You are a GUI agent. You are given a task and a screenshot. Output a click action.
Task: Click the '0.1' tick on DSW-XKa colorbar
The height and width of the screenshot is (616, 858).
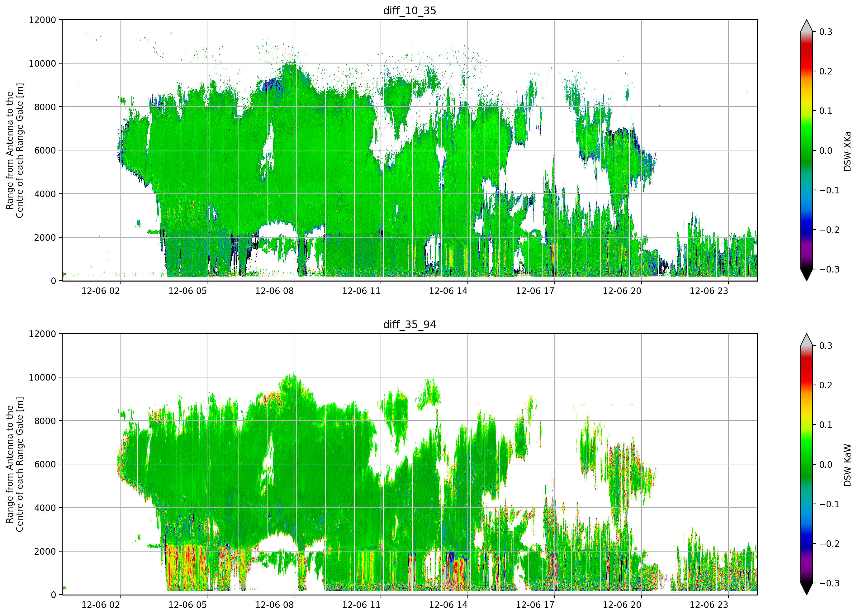(826, 111)
